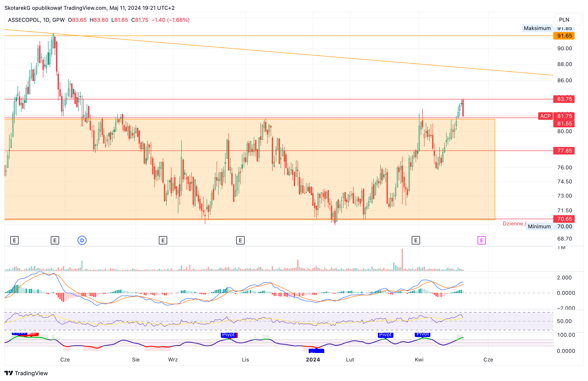588x381 pixels.
Task: Click the Pivot label near Lis
Action: (228, 335)
